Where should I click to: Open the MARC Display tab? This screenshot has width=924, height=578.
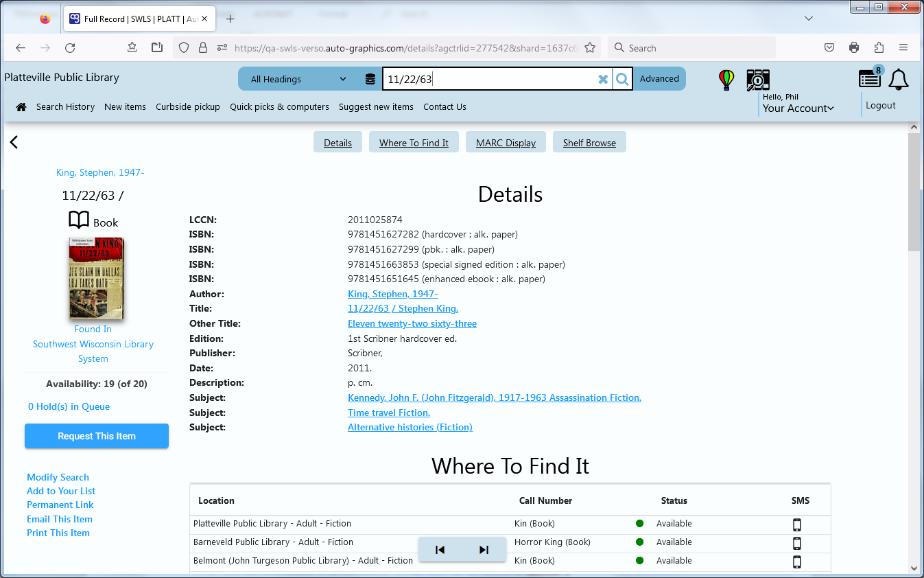coord(506,143)
